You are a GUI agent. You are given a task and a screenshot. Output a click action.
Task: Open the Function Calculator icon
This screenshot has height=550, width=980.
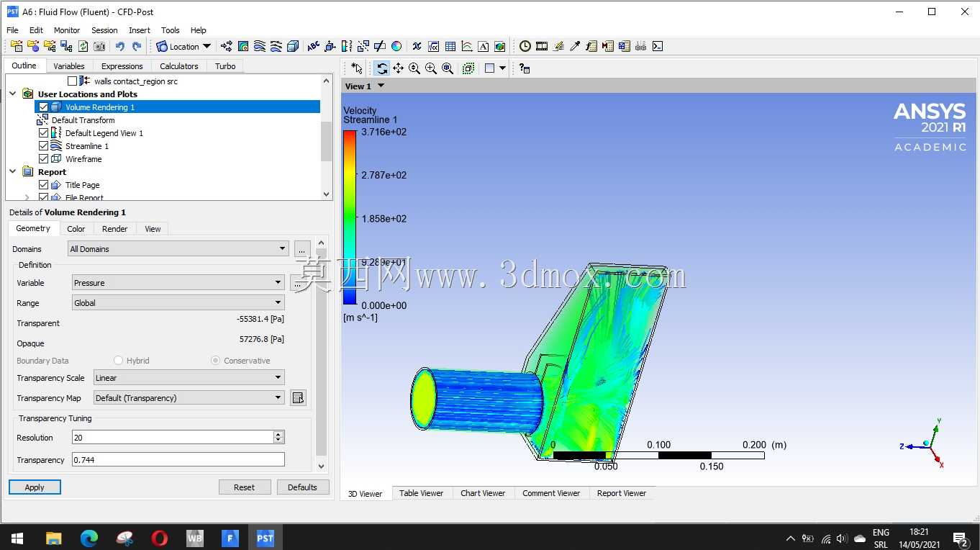[x=591, y=46]
